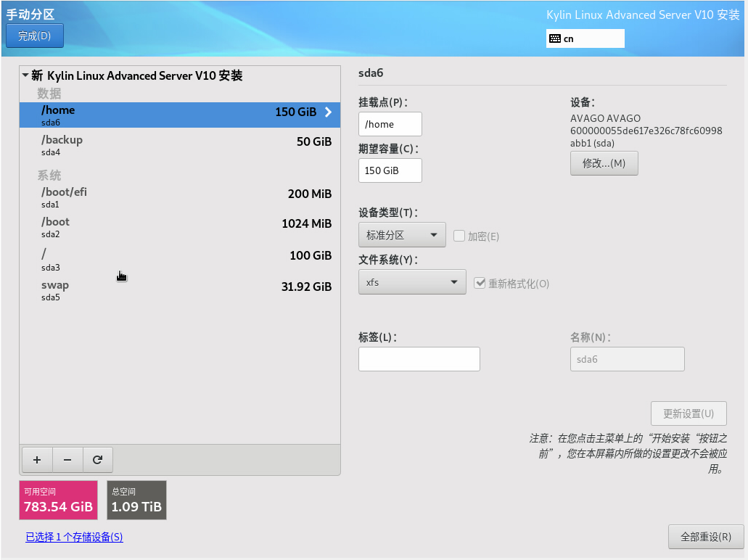Select the /backup sda4 partition row
748x560 pixels.
pyautogui.click(x=180, y=145)
